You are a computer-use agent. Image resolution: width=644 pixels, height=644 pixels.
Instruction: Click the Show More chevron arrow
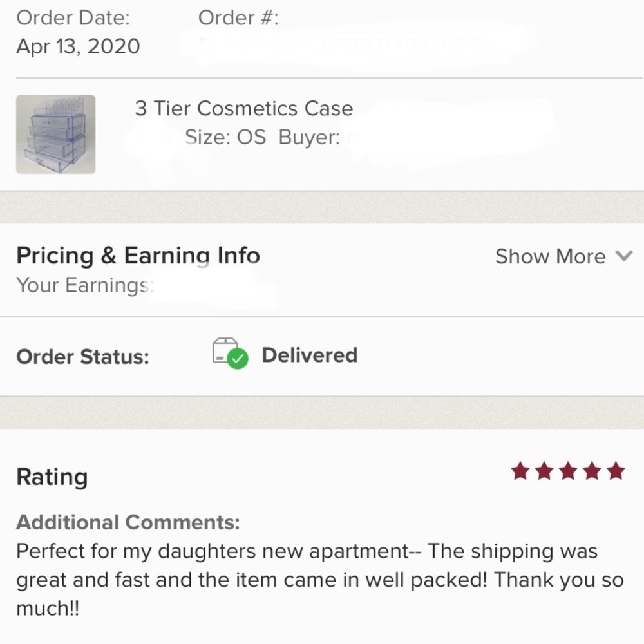(x=624, y=256)
